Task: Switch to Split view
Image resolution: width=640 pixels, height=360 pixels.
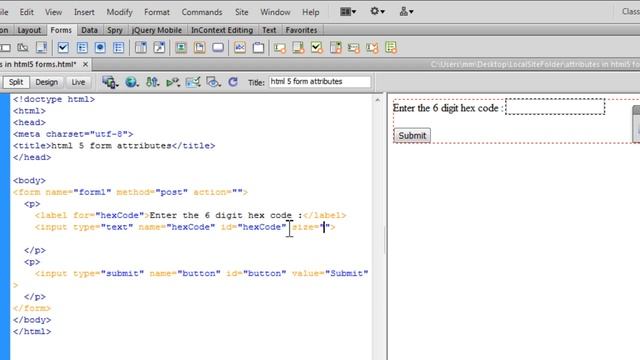Action: [x=16, y=82]
